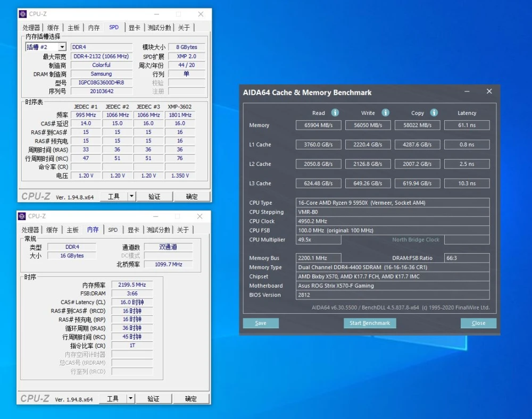Click the Write info icon in AIDA64
This screenshot has height=419, width=532.
[x=385, y=113]
